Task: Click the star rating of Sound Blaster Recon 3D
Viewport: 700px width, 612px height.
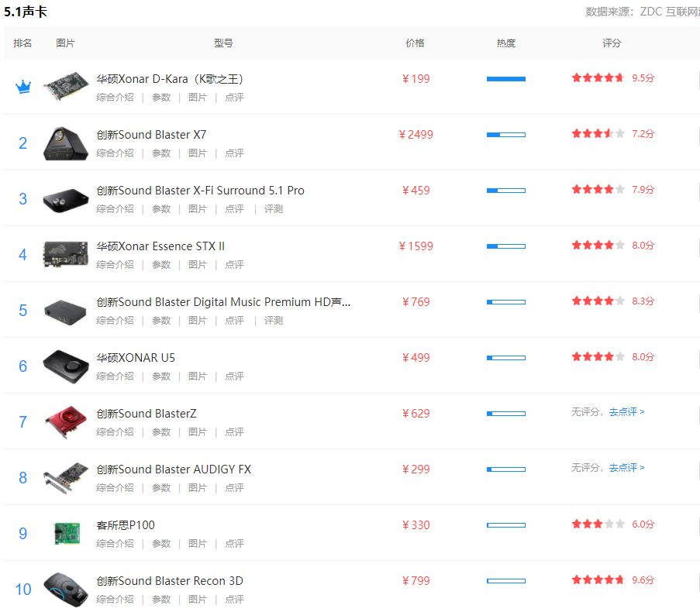Action: click(598, 579)
